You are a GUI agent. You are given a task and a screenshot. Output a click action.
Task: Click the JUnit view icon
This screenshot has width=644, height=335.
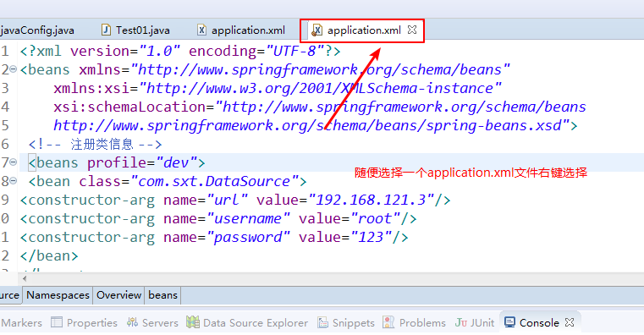[461, 322]
